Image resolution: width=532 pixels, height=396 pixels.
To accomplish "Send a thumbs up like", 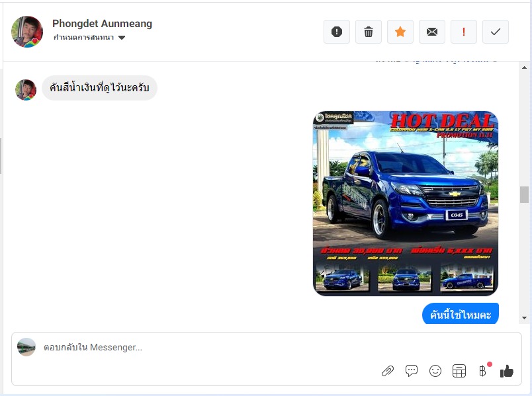I will tap(507, 372).
